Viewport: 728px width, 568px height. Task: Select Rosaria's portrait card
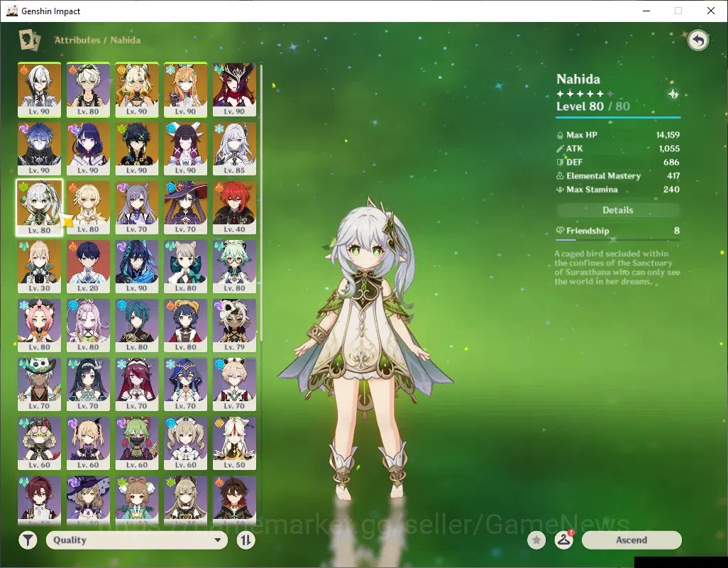[x=137, y=385]
